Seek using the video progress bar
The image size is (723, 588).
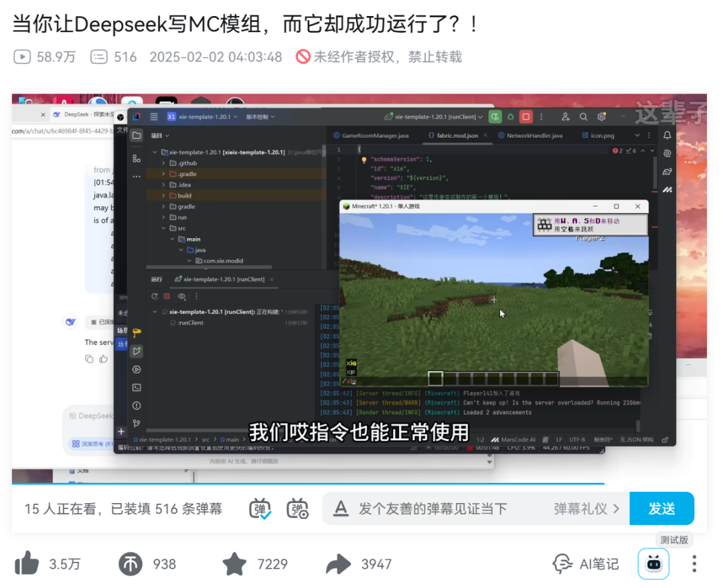359,484
